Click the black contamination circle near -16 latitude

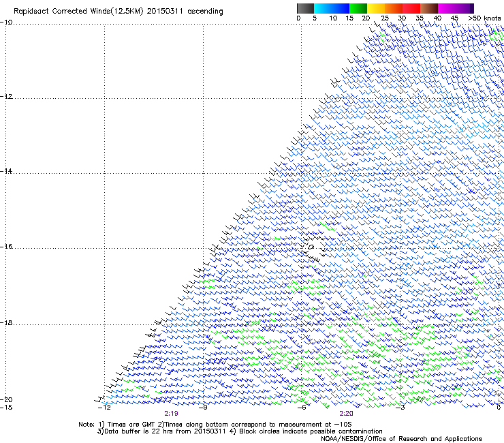click(311, 247)
